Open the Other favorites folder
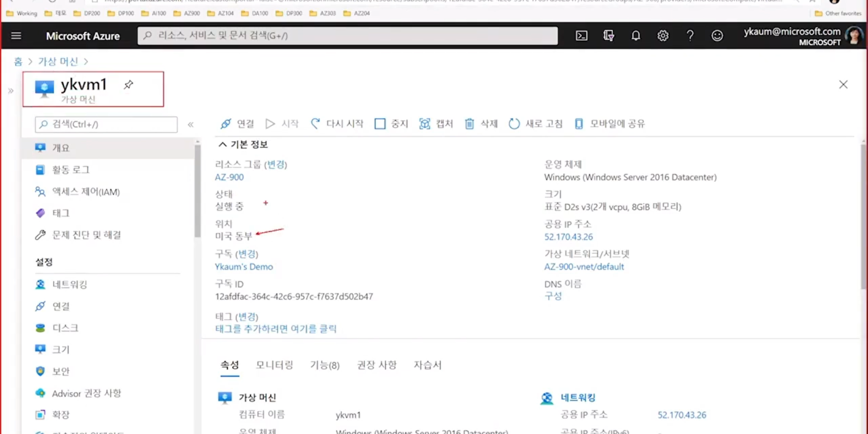This screenshot has height=434, width=868. pyautogui.click(x=838, y=13)
